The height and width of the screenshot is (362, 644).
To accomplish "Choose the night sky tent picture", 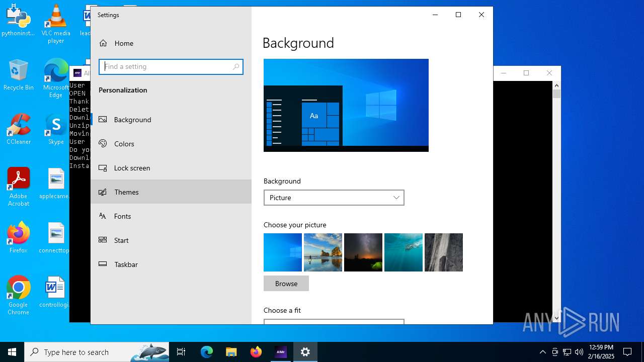I will pyautogui.click(x=363, y=252).
